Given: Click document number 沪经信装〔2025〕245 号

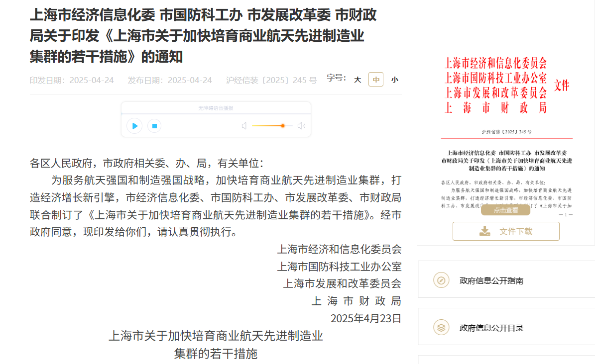Looking at the screenshot, I should pyautogui.click(x=271, y=80).
